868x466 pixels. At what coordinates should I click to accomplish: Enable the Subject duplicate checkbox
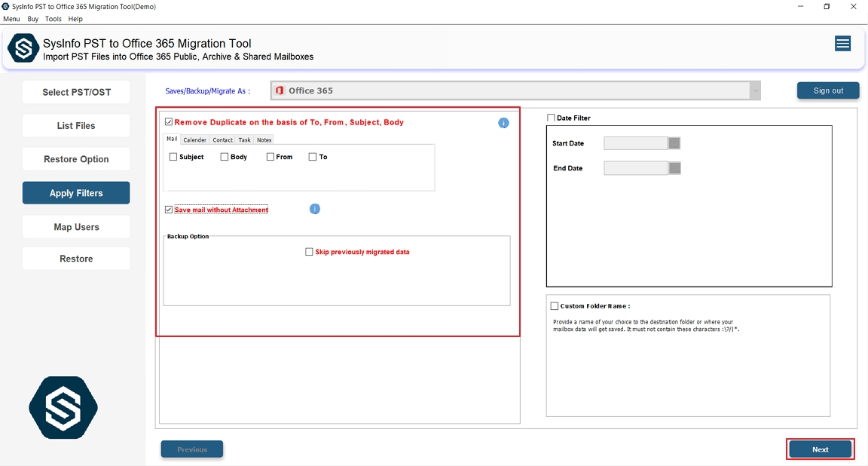coord(173,157)
